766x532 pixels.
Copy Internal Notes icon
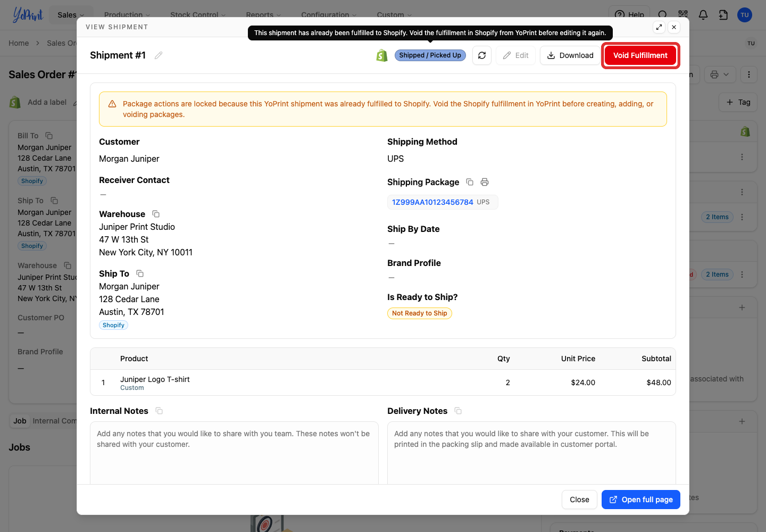coord(159,411)
